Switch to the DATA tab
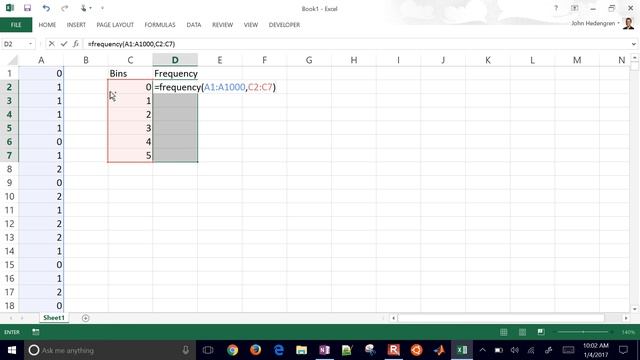This screenshot has height=360, width=640. click(x=194, y=25)
